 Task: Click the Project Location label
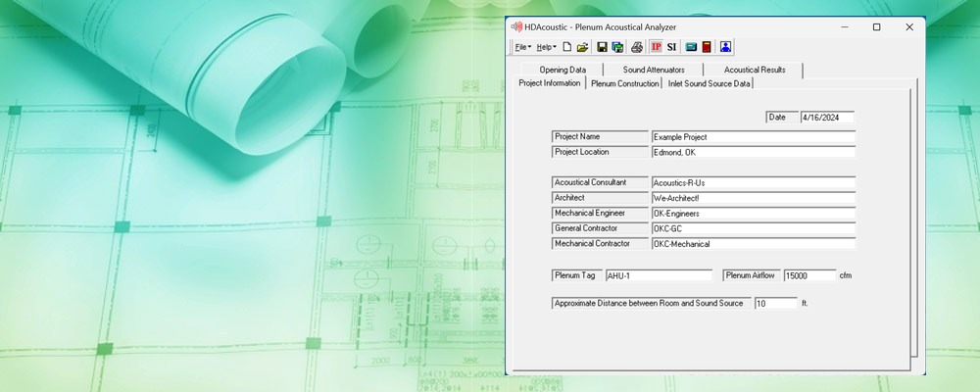click(600, 152)
